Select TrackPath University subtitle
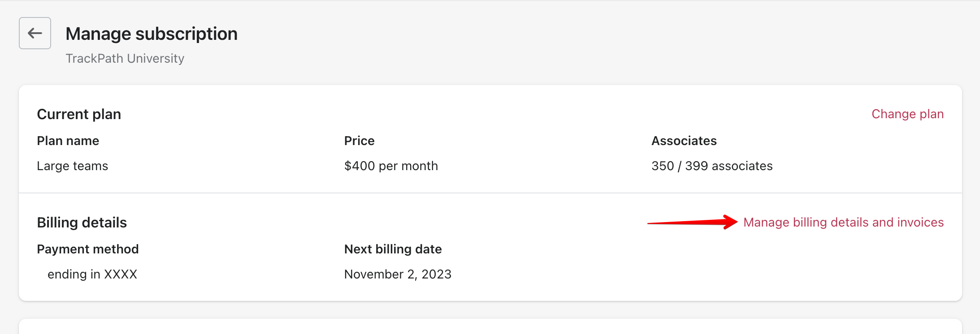This screenshot has width=980, height=334. 125,58
